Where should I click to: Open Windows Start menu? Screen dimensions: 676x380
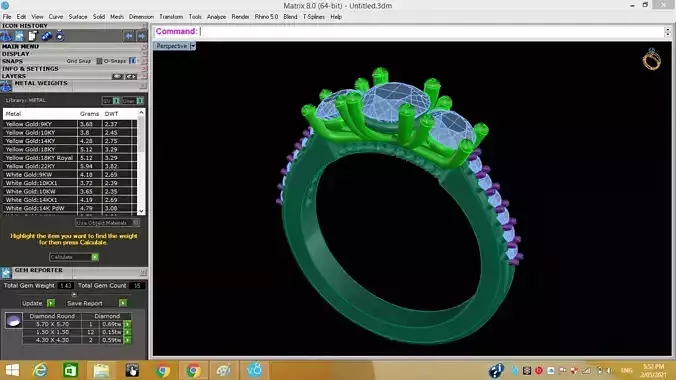pyautogui.click(x=12, y=371)
